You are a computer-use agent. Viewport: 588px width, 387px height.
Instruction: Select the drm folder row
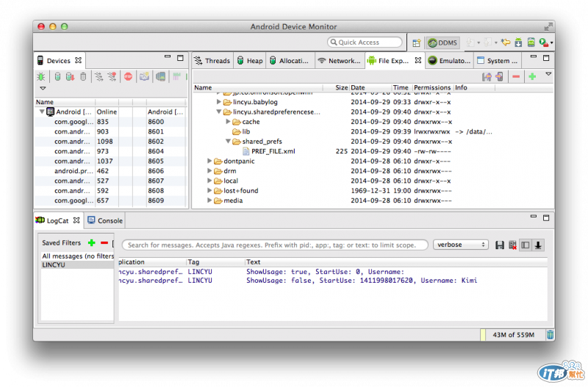(x=373, y=171)
